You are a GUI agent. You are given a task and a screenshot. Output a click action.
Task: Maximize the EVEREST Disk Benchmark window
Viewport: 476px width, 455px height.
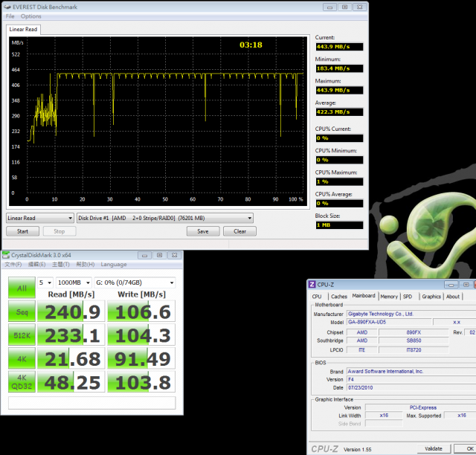point(344,7)
